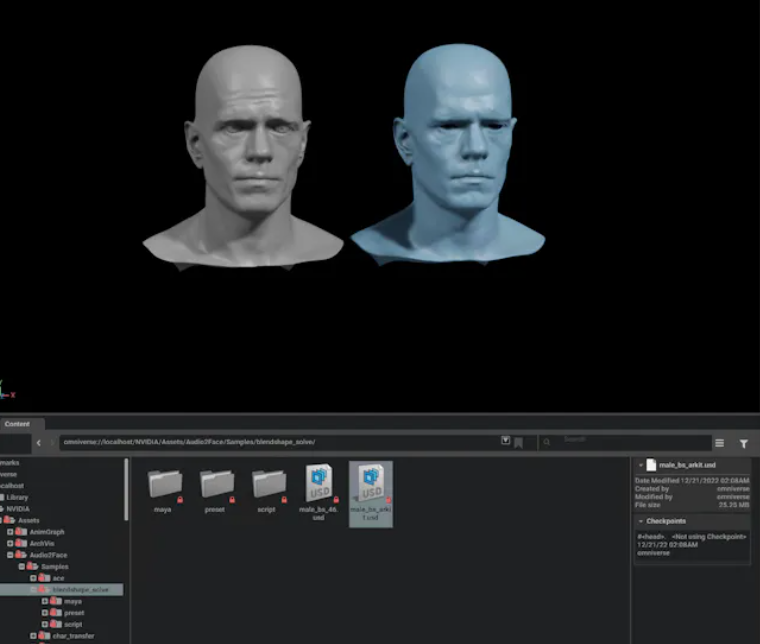Image resolution: width=760 pixels, height=644 pixels.
Task: Select the male_bs_46.usd file icon
Action: pyautogui.click(x=318, y=483)
